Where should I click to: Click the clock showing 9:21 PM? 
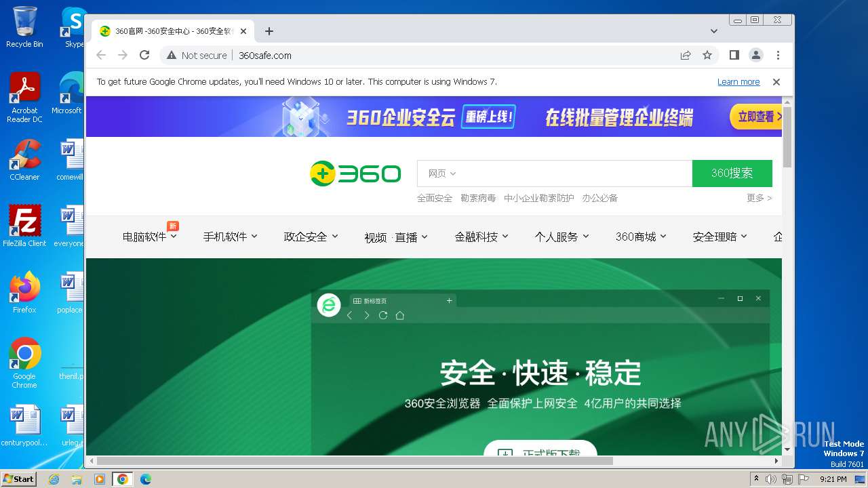[x=833, y=479]
